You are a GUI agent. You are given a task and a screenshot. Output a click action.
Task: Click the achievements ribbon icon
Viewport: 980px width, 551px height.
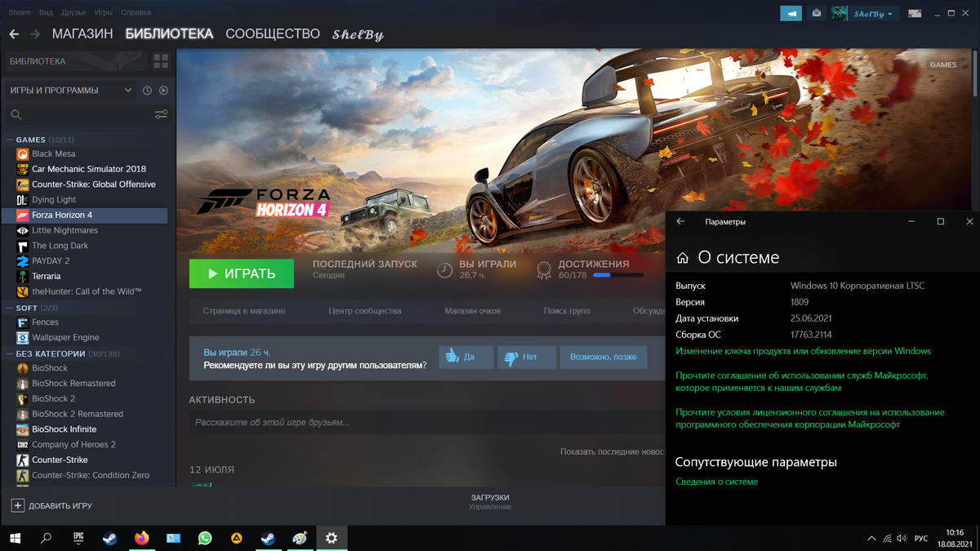pyautogui.click(x=544, y=269)
